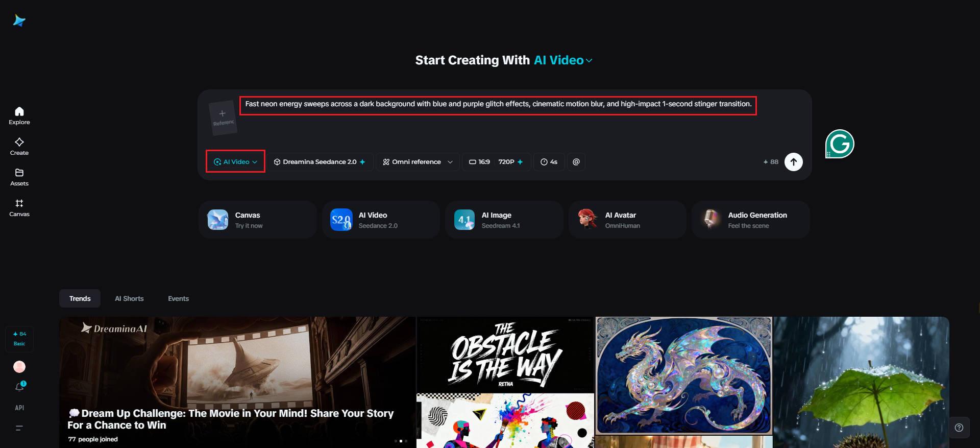The width and height of the screenshot is (980, 448).
Task: Open the colorful paint splash collage thumbnail
Action: point(505,420)
